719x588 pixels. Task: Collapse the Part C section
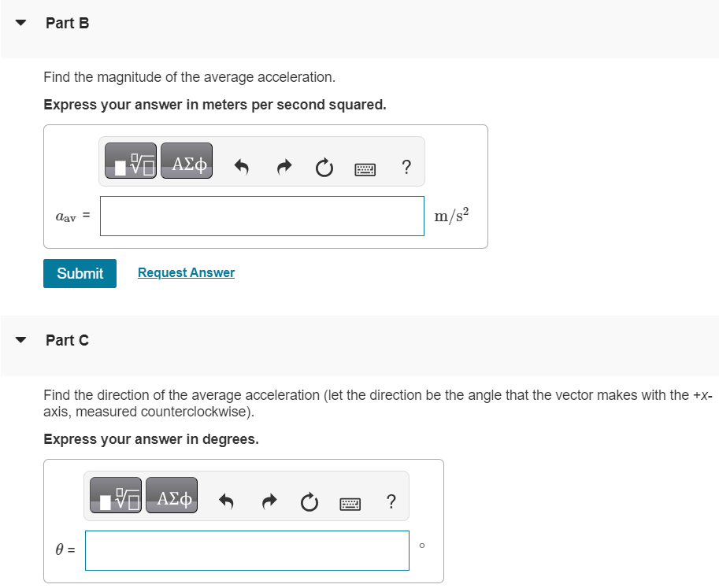[20, 339]
